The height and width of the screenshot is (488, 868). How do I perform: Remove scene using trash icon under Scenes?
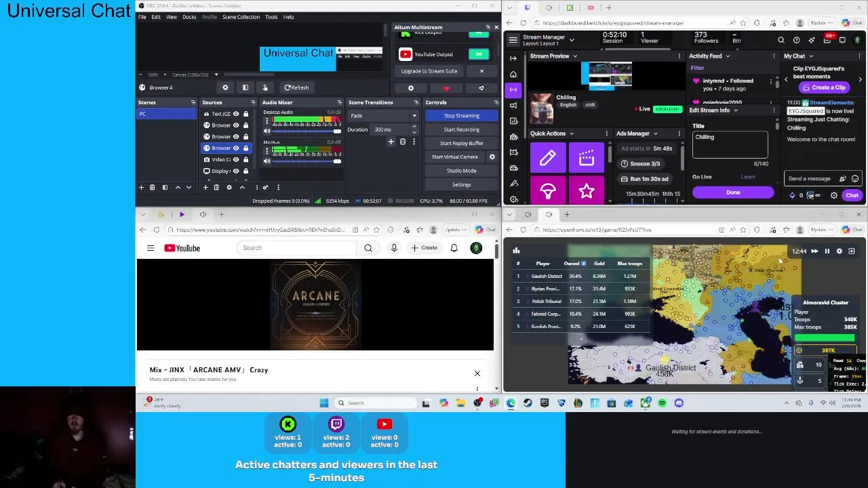tap(152, 187)
